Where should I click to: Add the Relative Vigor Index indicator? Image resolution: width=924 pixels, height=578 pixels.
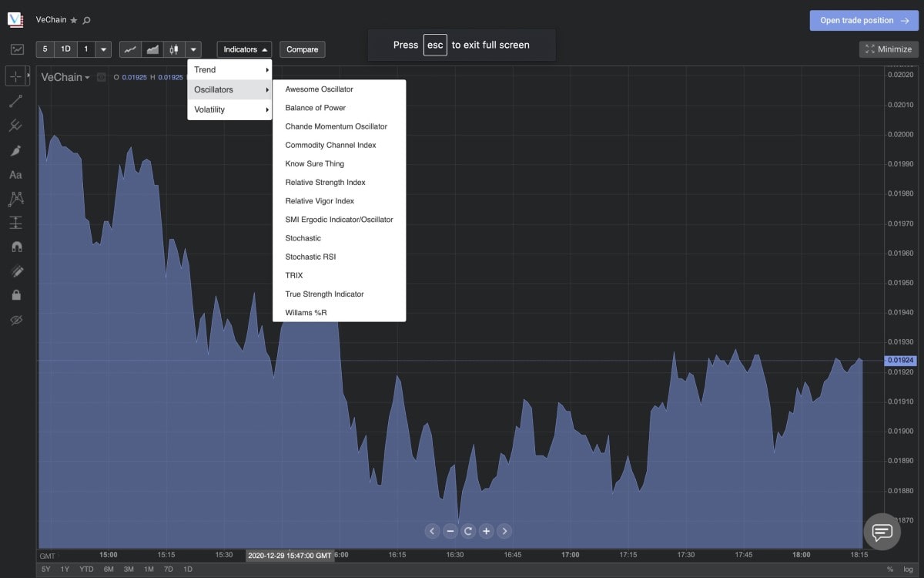coord(339,201)
